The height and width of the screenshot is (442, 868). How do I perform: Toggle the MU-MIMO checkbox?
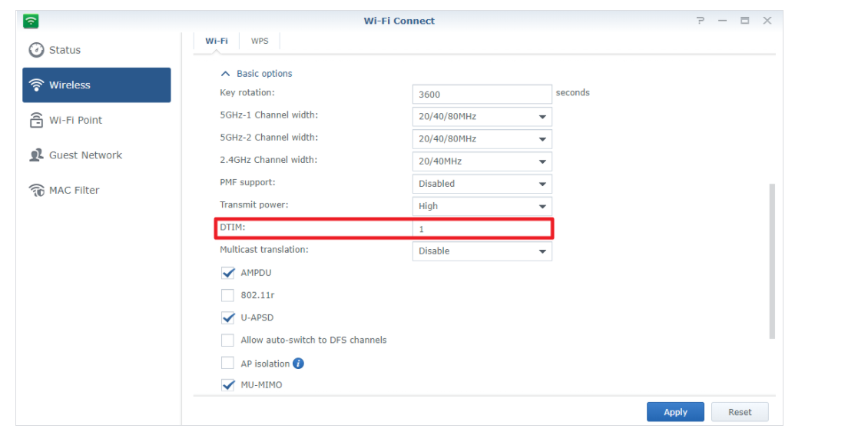(x=228, y=385)
